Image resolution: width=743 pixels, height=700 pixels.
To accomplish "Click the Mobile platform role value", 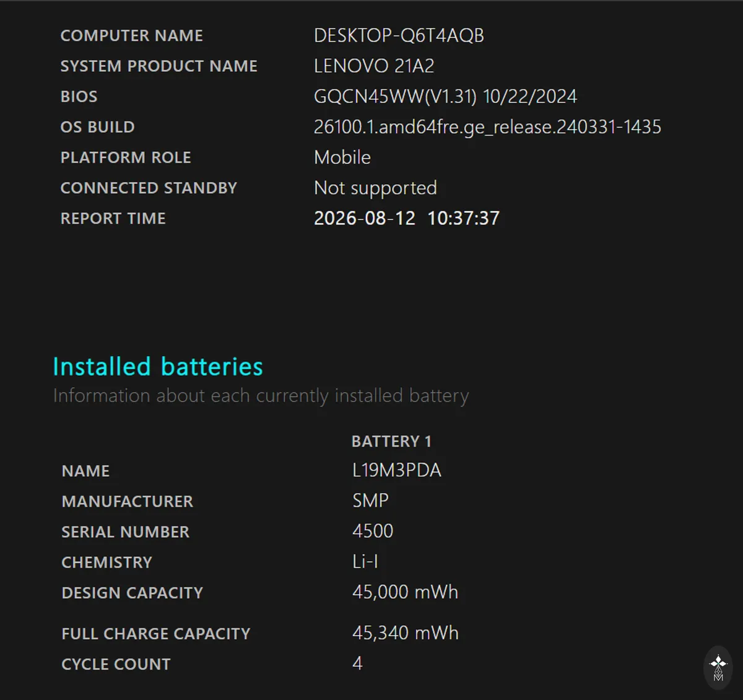I will tap(342, 157).
